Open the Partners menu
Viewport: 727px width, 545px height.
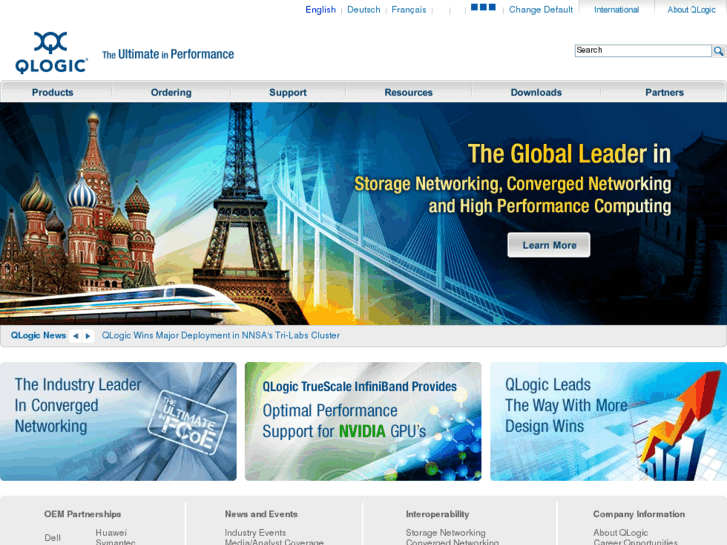click(x=664, y=92)
